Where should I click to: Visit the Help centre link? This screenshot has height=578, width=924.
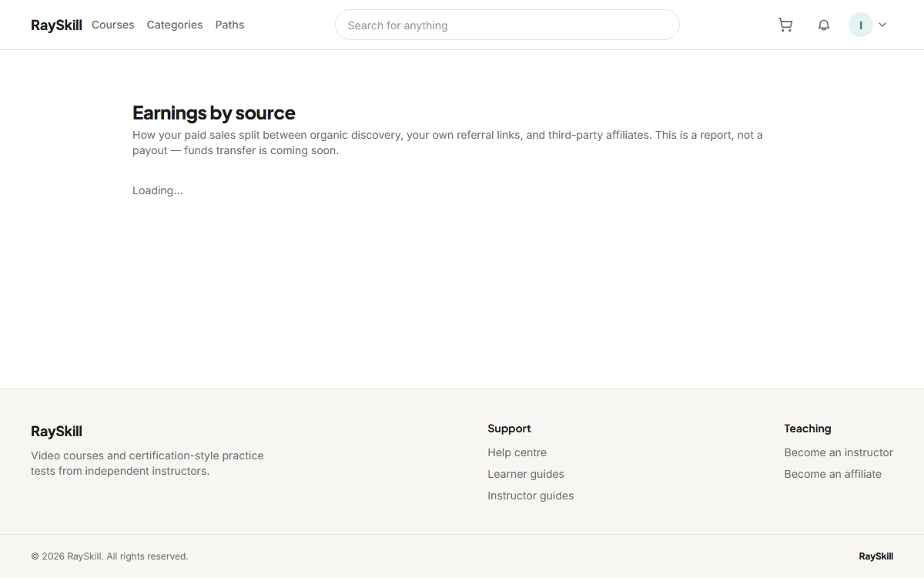click(517, 452)
